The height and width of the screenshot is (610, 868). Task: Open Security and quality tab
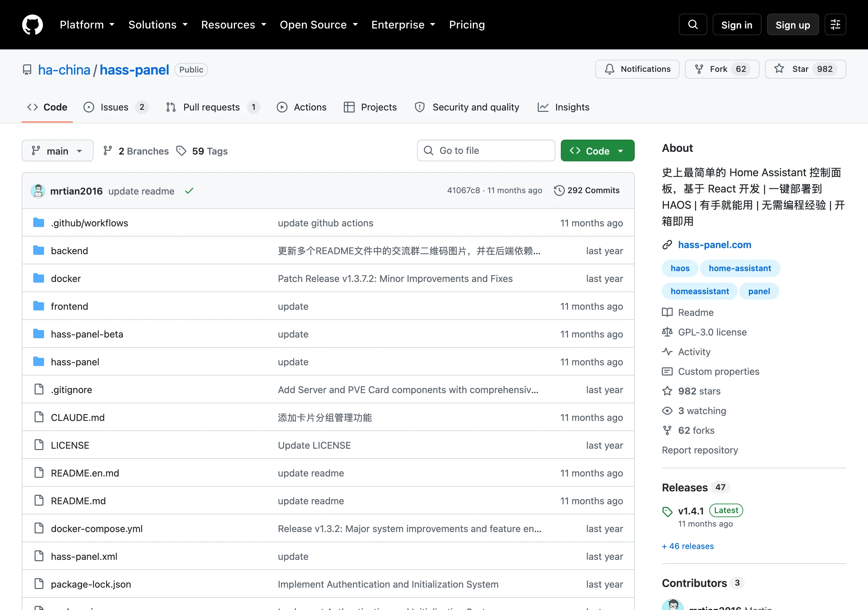(x=467, y=107)
